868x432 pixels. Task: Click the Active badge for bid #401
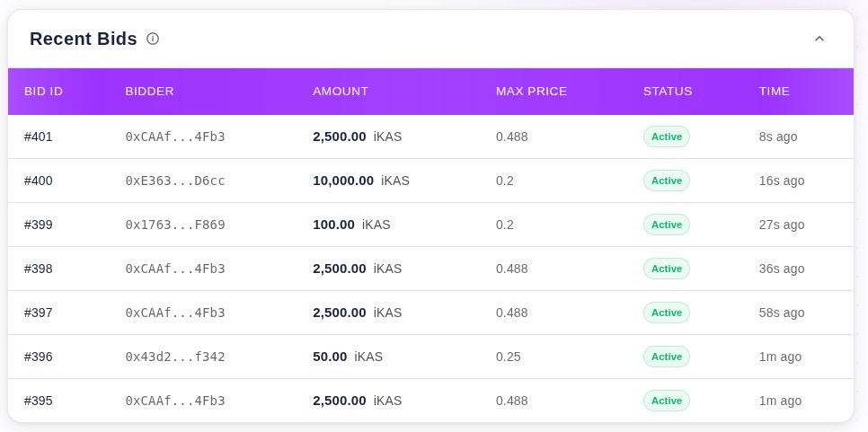667,137
